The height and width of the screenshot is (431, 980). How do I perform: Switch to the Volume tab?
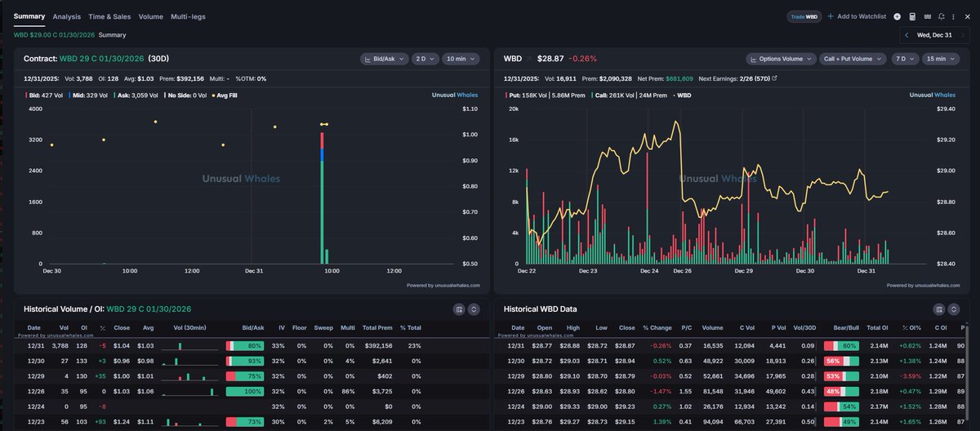[150, 16]
